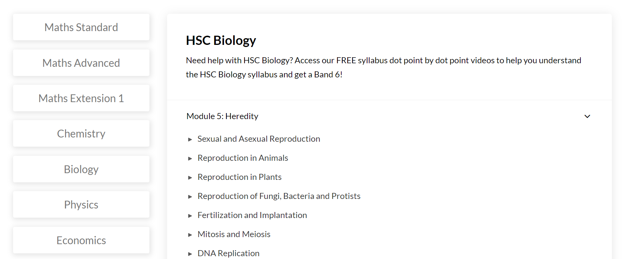644x259 pixels.
Task: Expand Sexual and Asexual Reproduction triangle
Action: pyautogui.click(x=190, y=140)
